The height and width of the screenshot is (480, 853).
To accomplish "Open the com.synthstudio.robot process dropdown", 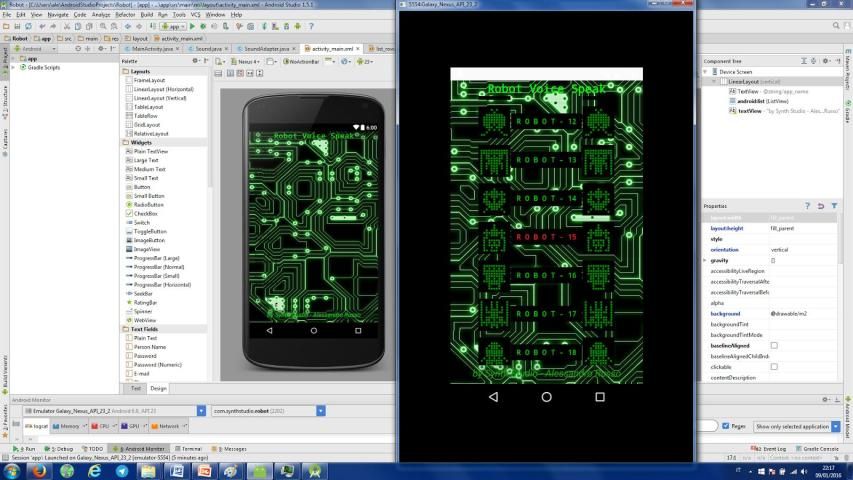I will pos(320,410).
